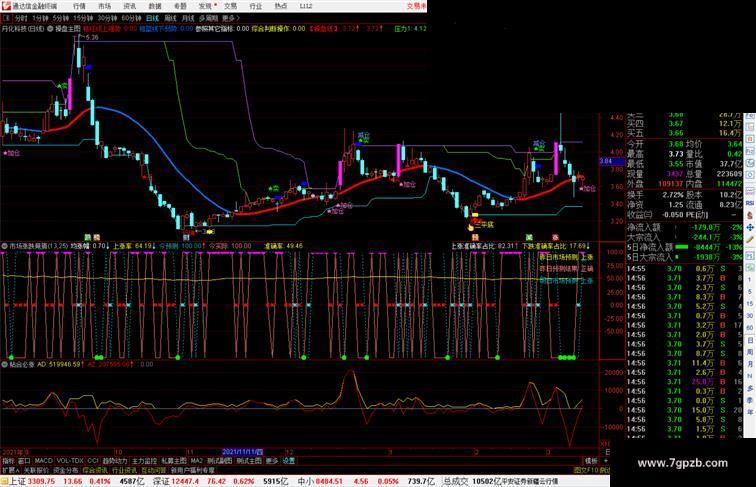
Task: Click the RSI icon in right toolbar
Action: pos(750,204)
